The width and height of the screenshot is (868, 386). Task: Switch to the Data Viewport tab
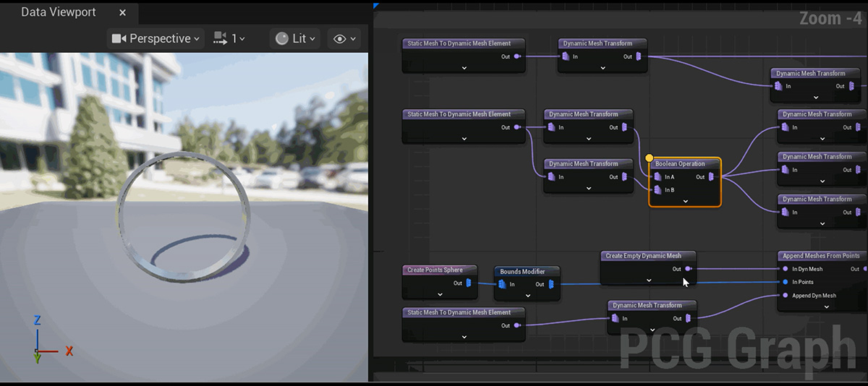[x=58, y=12]
